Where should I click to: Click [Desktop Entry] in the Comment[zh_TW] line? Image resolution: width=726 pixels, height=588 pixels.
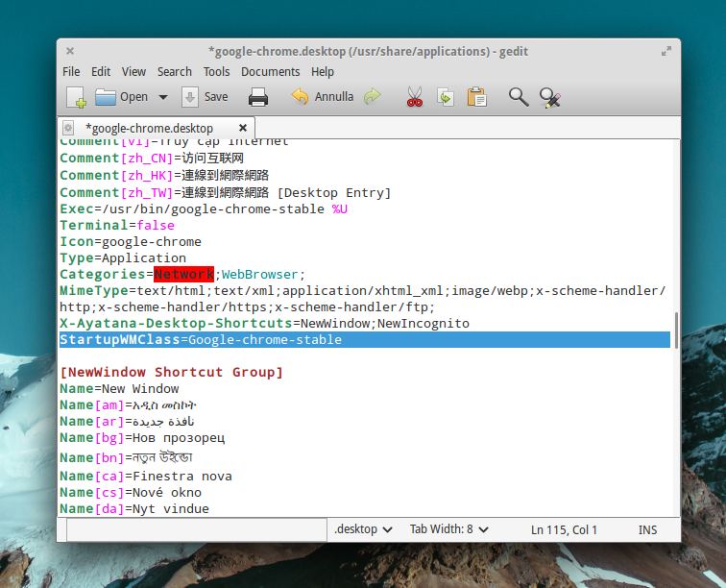334,193
